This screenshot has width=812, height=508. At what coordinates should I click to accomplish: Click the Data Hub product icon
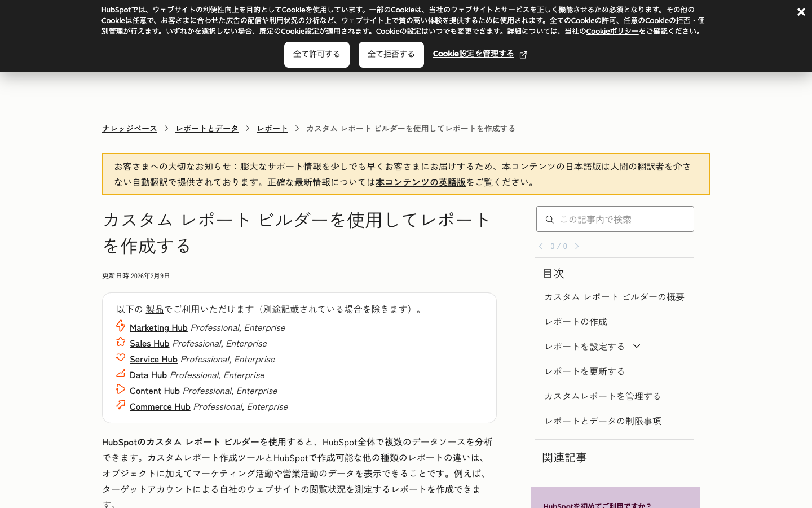tap(121, 374)
